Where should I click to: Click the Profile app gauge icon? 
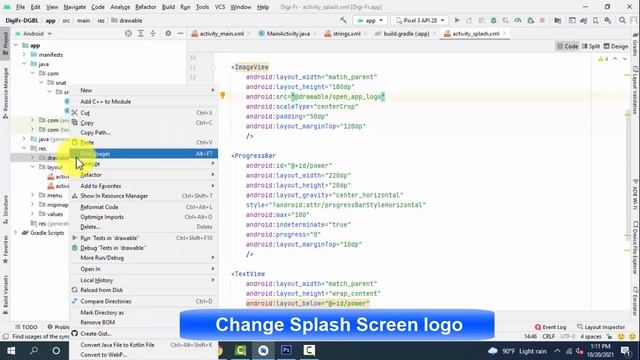click(x=518, y=20)
